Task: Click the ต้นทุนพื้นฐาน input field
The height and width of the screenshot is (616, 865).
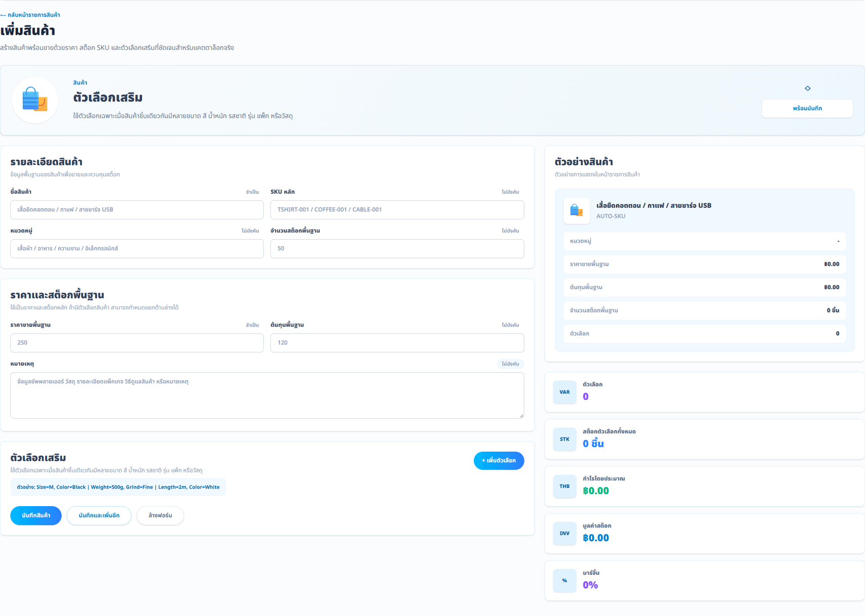Action: (x=397, y=343)
